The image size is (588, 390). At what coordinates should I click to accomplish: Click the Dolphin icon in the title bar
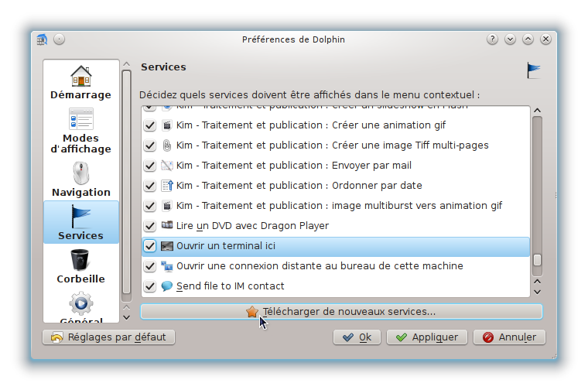(42, 39)
